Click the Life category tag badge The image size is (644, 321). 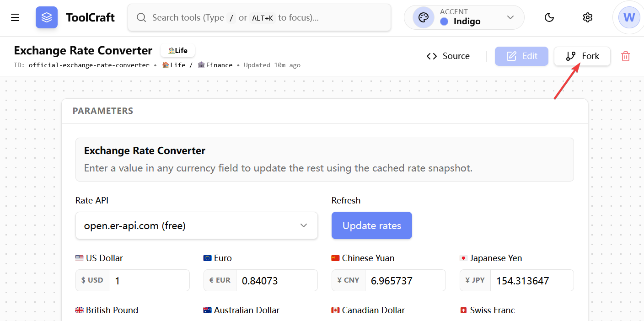tap(177, 51)
